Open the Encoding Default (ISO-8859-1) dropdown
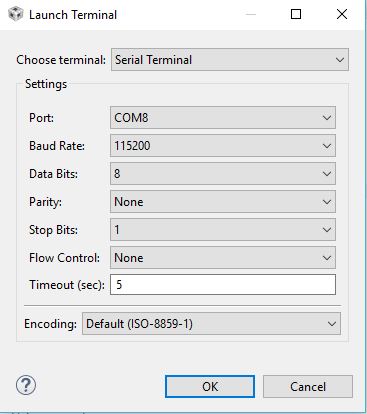Viewport: 367px width, 414px height. (x=211, y=324)
